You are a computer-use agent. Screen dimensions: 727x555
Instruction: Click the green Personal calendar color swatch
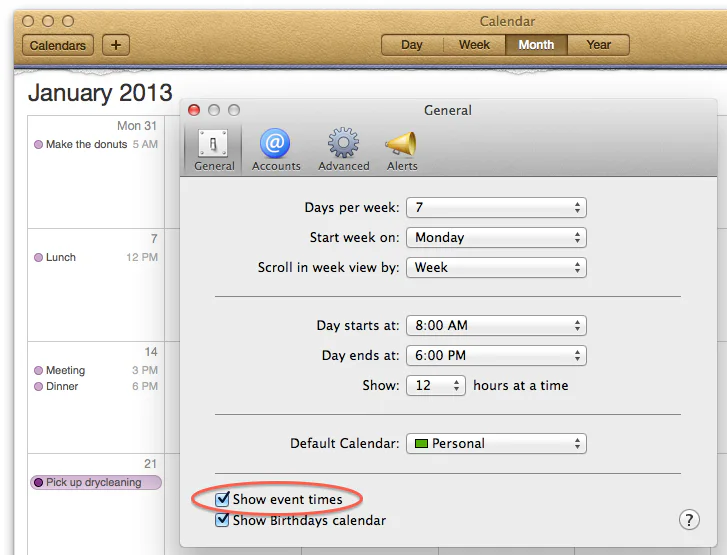click(x=421, y=443)
